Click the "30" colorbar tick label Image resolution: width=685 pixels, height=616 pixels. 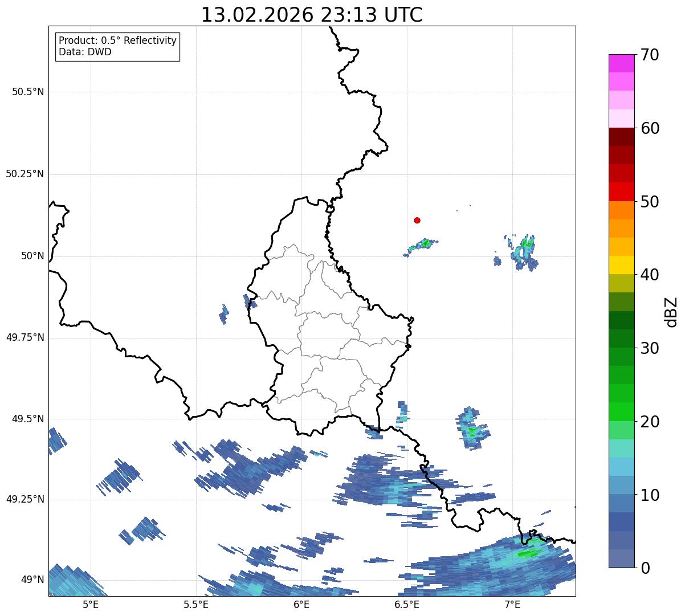coord(650,348)
